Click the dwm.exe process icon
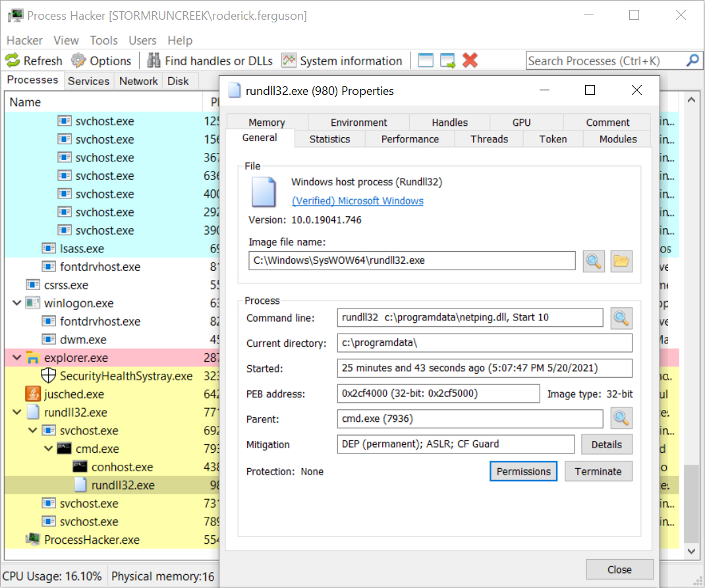705x588 pixels. pyautogui.click(x=49, y=339)
